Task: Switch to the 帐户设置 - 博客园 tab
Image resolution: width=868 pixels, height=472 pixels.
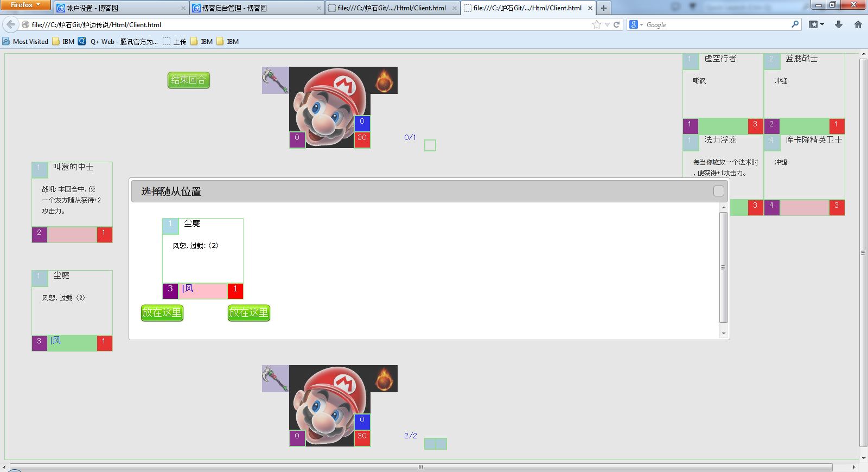Action: pos(120,8)
